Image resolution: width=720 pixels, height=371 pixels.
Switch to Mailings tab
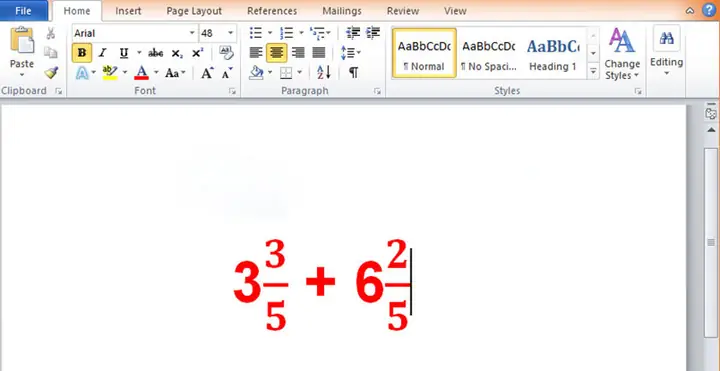coord(342,11)
